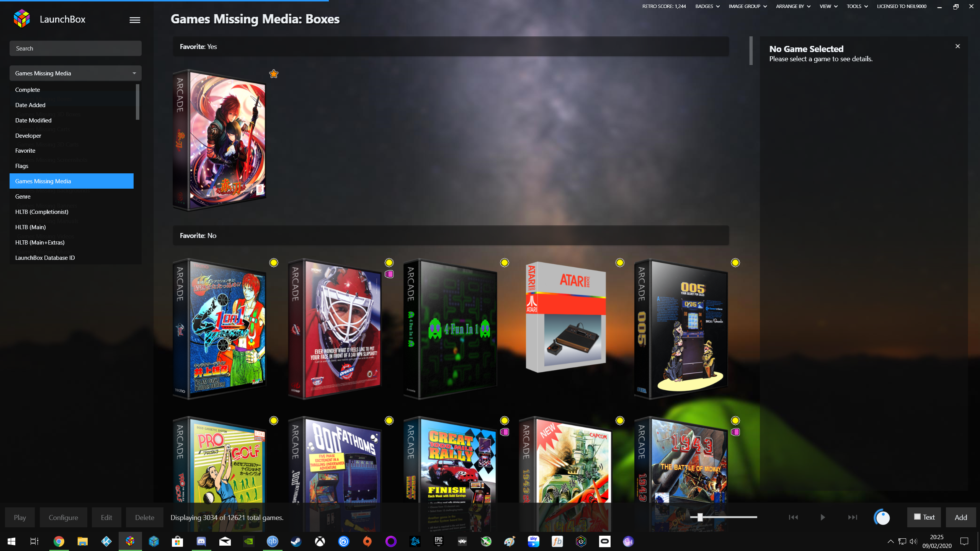The image size is (980, 551).
Task: Select HLTB (Completionist) in filter list
Action: coord(72,212)
